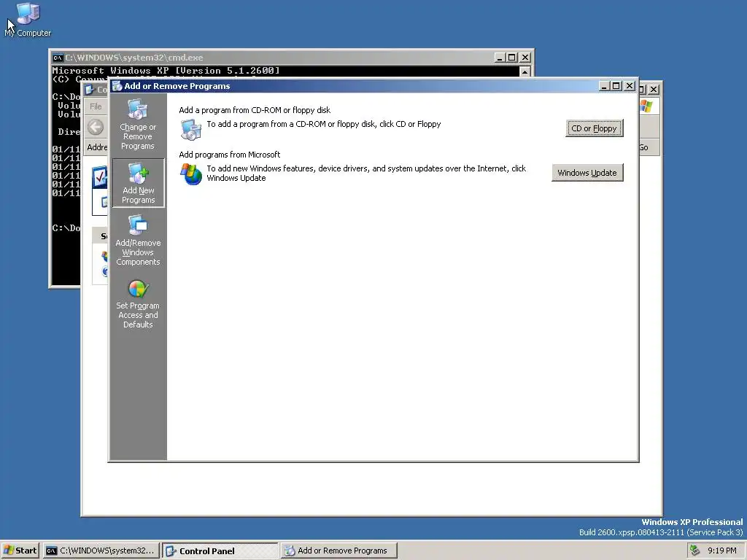747x560 pixels.
Task: Click 'Add a program from CD-ROM or floppy disk' heading
Action: (255, 110)
